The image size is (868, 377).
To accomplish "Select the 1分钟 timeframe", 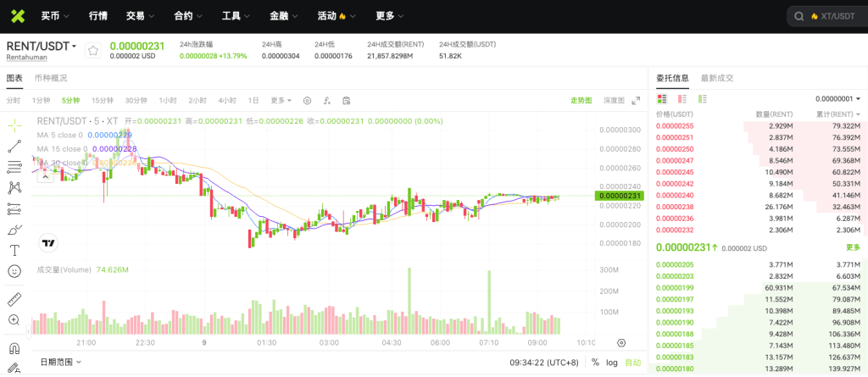I will coord(41,100).
